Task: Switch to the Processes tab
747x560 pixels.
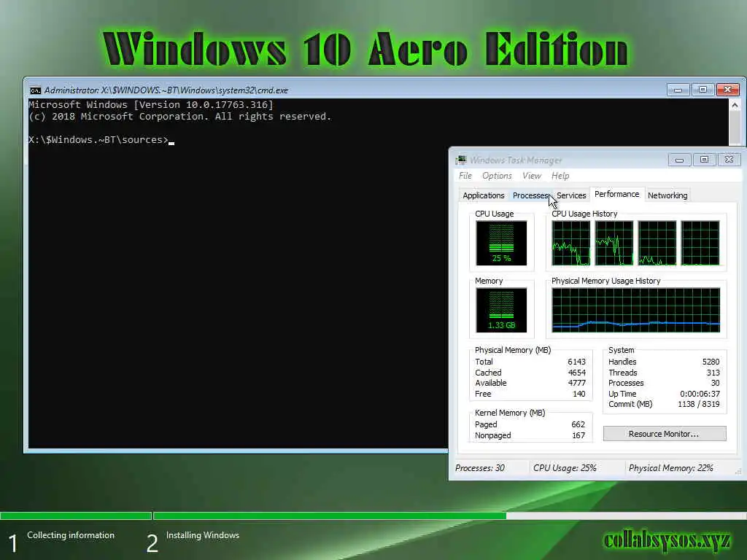Action: click(530, 195)
